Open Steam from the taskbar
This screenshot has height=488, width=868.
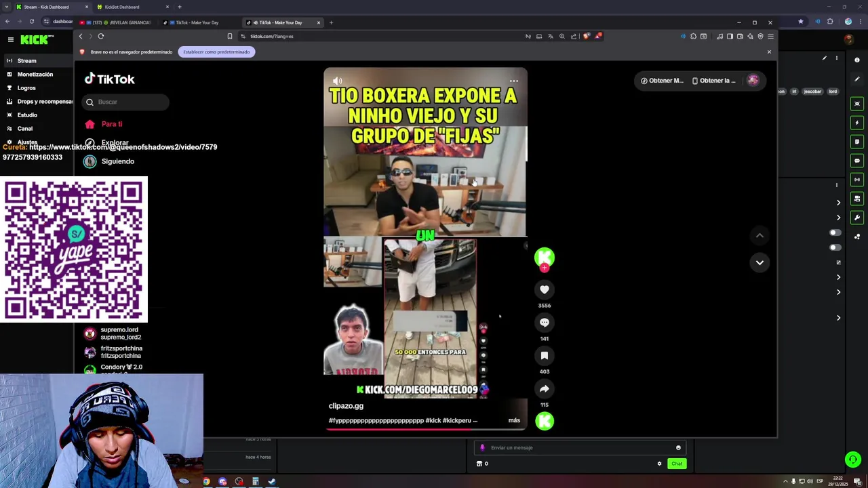tap(272, 482)
